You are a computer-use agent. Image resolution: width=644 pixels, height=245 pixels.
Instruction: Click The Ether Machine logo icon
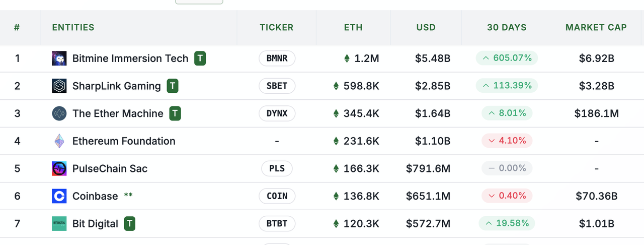pyautogui.click(x=59, y=113)
